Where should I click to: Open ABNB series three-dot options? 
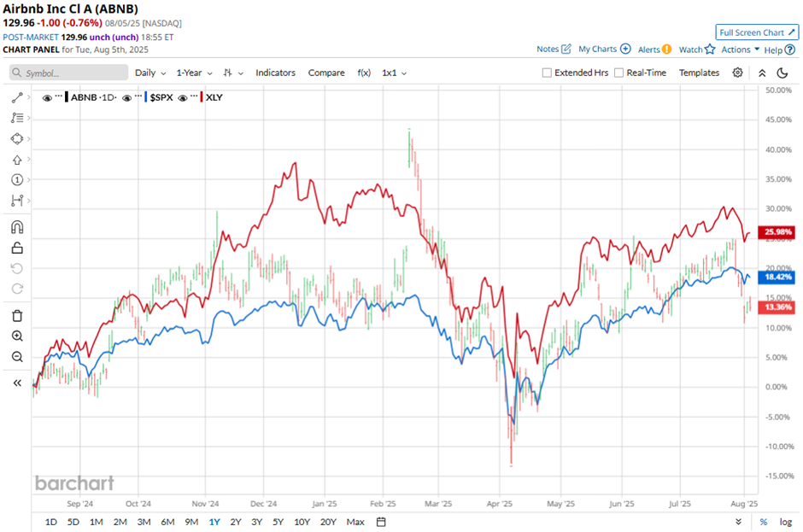click(58, 96)
